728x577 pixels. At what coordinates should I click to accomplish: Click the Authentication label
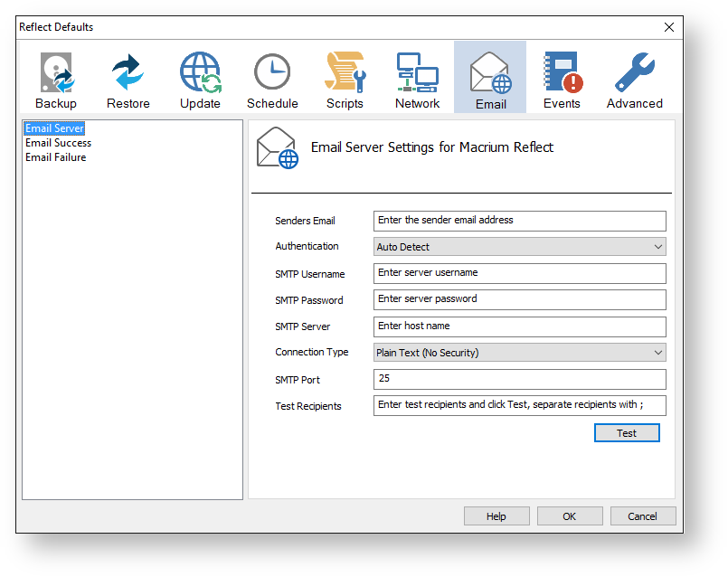tap(307, 247)
